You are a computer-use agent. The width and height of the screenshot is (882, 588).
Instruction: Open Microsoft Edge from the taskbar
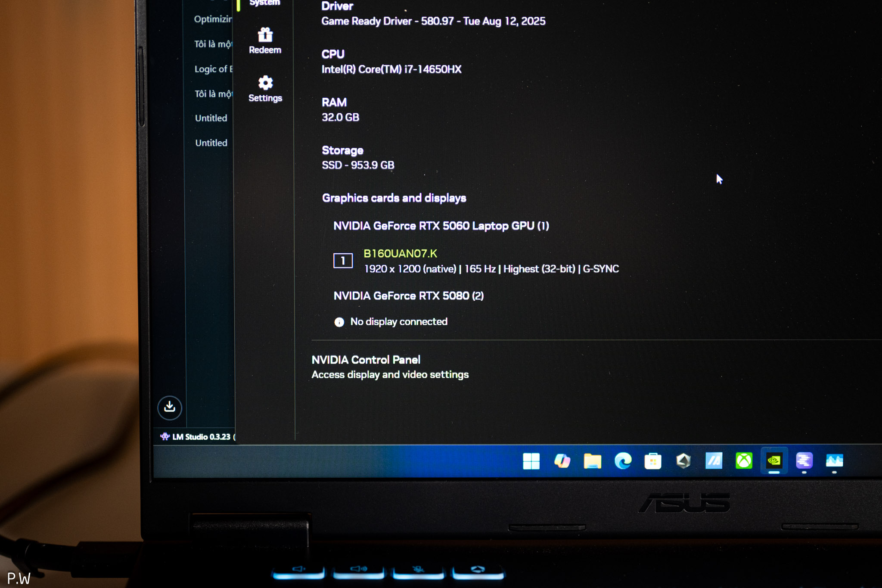click(623, 461)
